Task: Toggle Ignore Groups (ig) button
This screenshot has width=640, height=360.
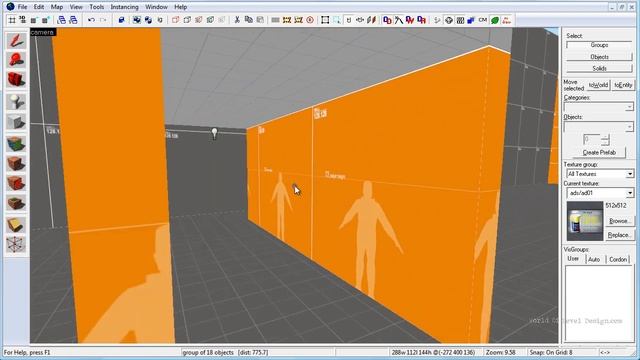Action: [160, 20]
